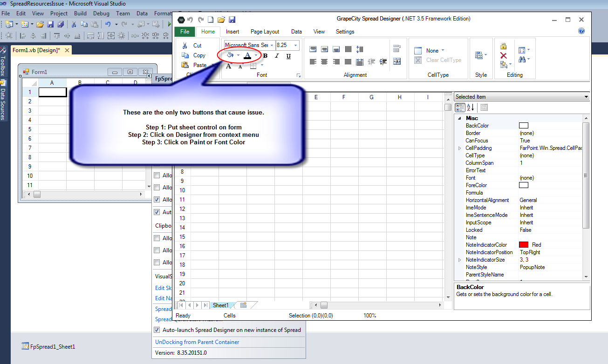Screen dimensions: 608x364
Task: Toggle Underline in Spread Designer ribbon
Action: (288, 56)
